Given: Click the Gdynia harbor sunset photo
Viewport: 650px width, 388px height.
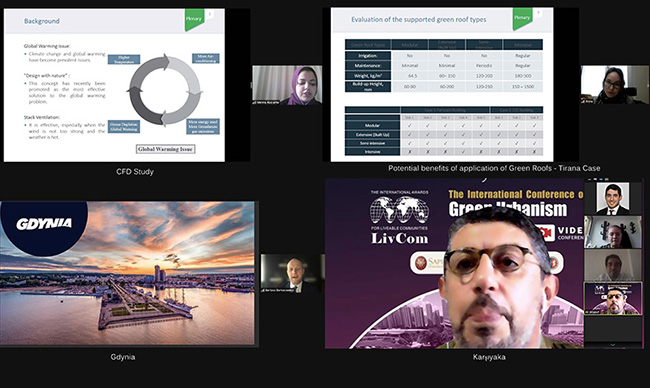Looking at the screenshot, I should [x=127, y=273].
